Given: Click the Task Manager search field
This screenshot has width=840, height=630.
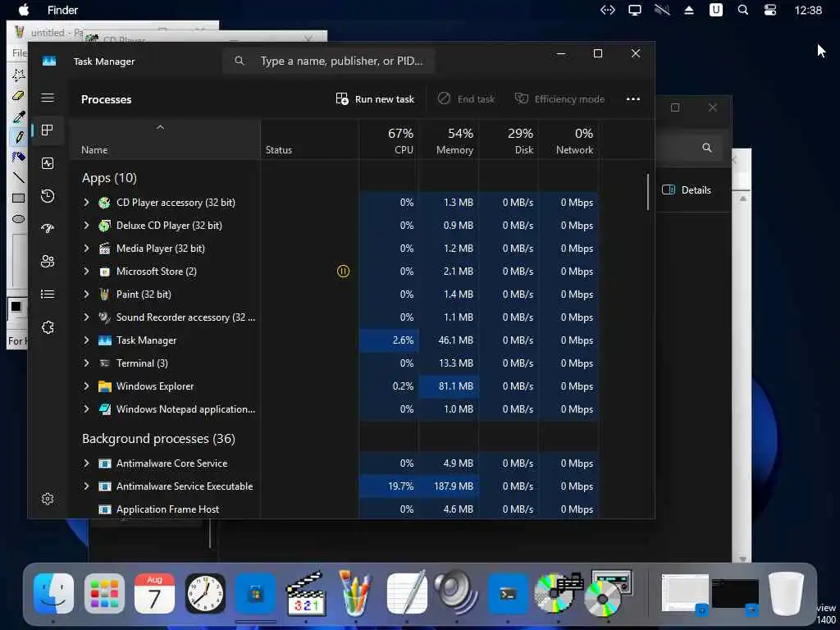Looking at the screenshot, I should click(328, 61).
